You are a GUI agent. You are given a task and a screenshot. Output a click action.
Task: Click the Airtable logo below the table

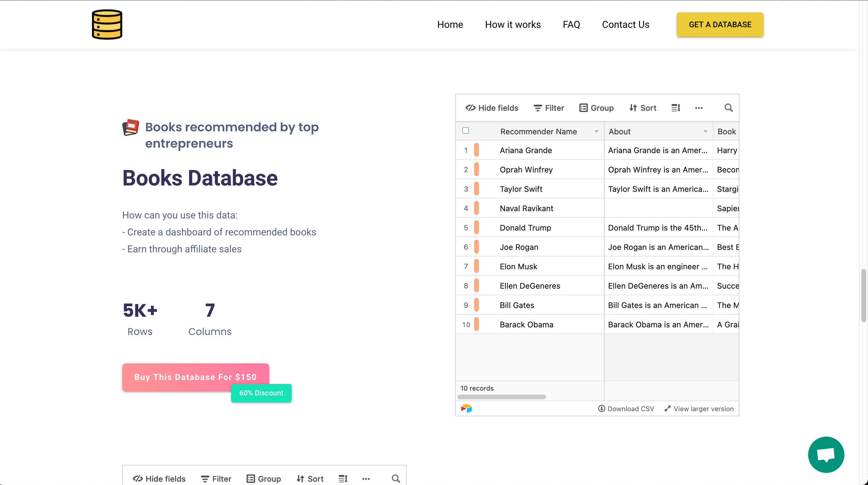pyautogui.click(x=466, y=408)
